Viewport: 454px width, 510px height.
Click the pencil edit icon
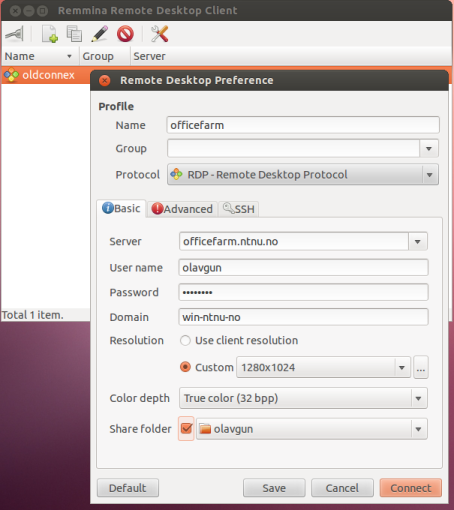100,34
